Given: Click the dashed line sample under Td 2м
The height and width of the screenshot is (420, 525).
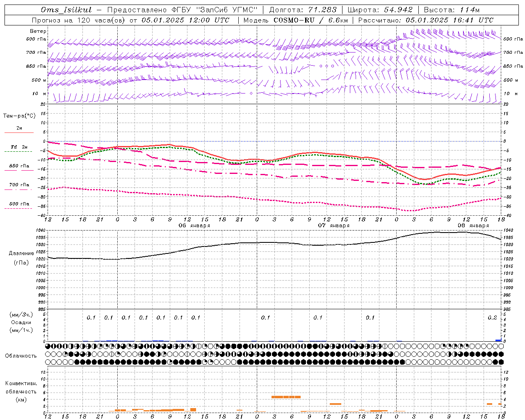Looking at the screenshot, I should [x=18, y=151].
